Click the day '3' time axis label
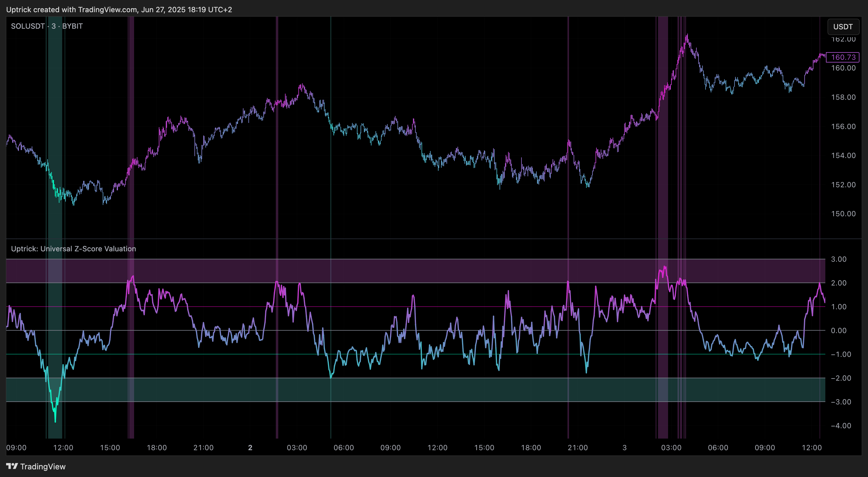This screenshot has width=868, height=477. click(x=624, y=448)
